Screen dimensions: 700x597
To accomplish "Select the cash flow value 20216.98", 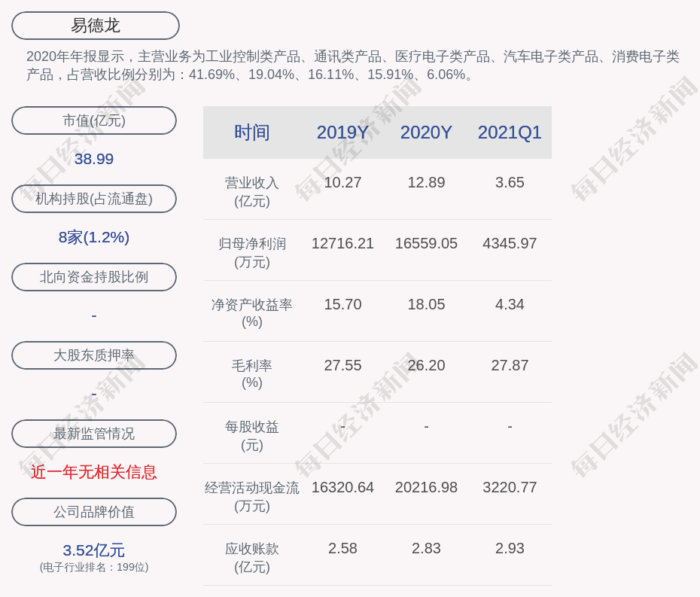I will pos(426,487).
